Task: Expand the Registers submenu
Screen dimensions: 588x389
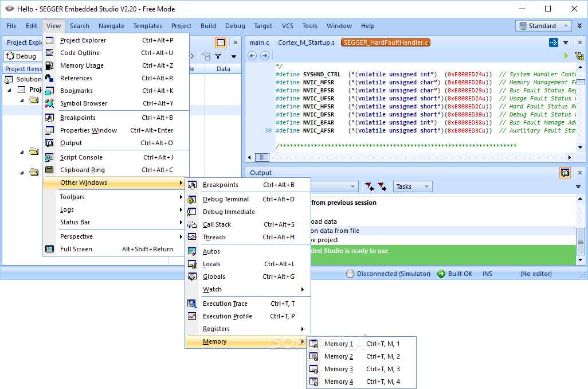Action: pos(248,329)
